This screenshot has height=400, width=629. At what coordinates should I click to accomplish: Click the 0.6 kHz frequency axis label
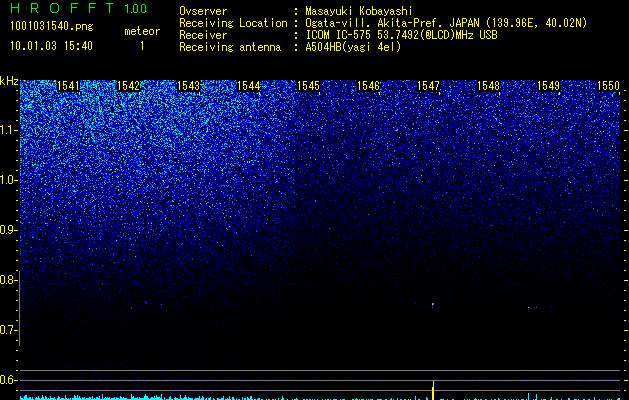pyautogui.click(x=8, y=380)
